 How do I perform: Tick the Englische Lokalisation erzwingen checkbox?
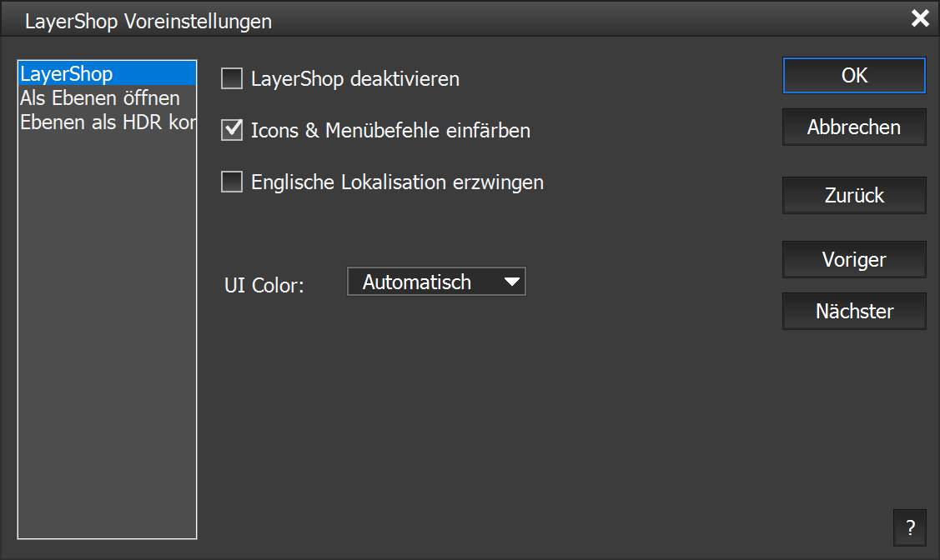[x=231, y=182]
